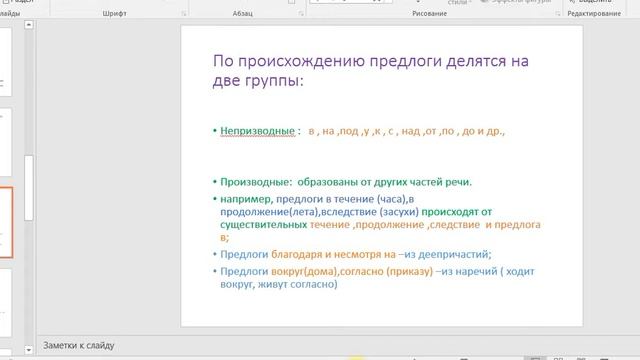Open the Рисование group dialog launcher
The image size is (640, 360).
coord(558,14)
